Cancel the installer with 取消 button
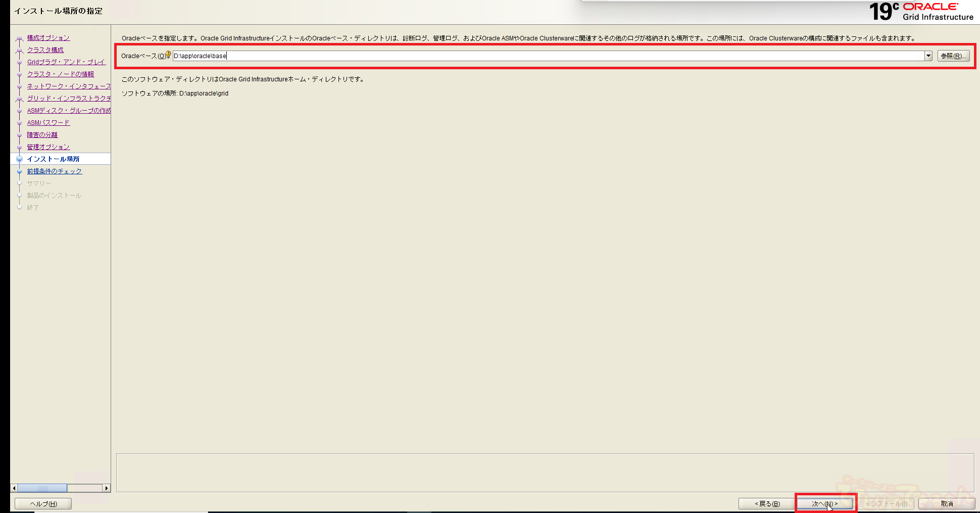 pos(946,504)
